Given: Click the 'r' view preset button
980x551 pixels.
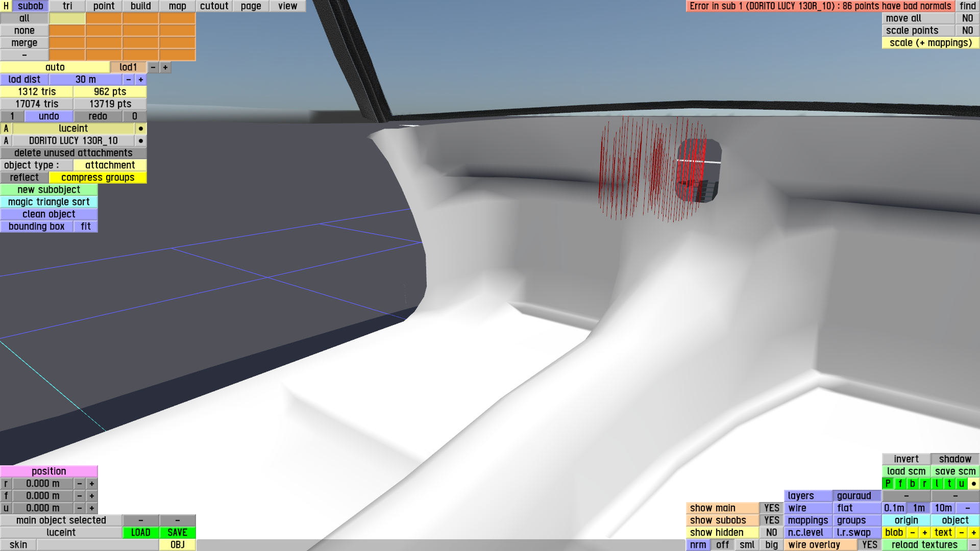Looking at the screenshot, I should (924, 484).
